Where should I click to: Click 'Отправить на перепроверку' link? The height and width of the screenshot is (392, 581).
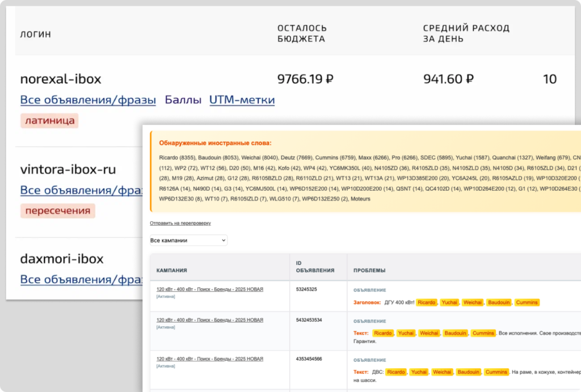180,223
